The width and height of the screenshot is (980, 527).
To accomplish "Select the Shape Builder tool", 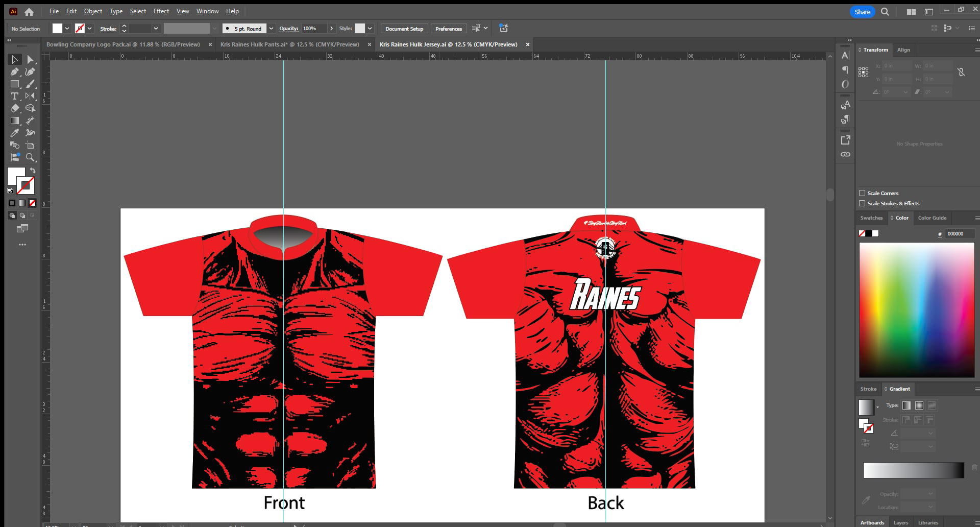I will click(x=31, y=108).
